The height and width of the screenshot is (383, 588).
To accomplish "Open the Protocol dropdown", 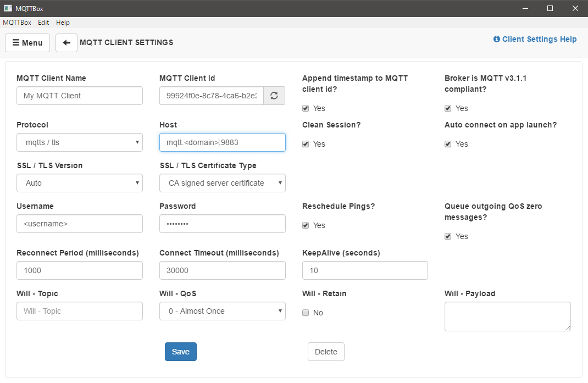I will 79,142.
